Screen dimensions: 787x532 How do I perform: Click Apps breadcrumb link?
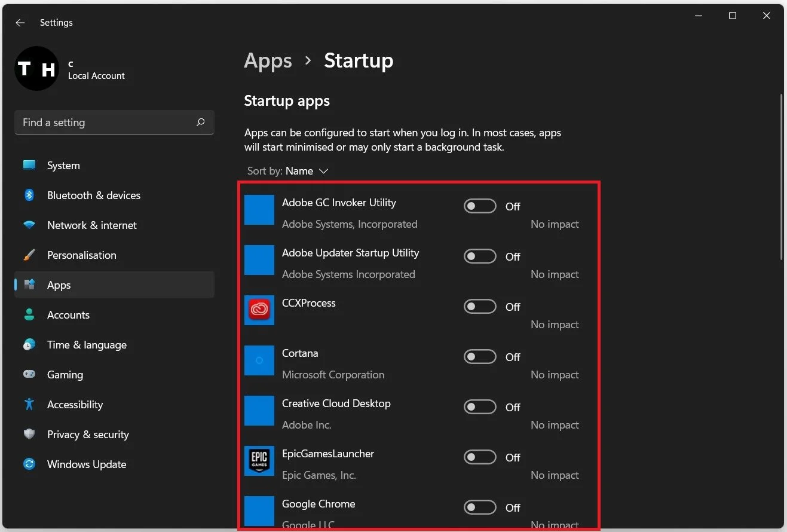[x=268, y=61]
